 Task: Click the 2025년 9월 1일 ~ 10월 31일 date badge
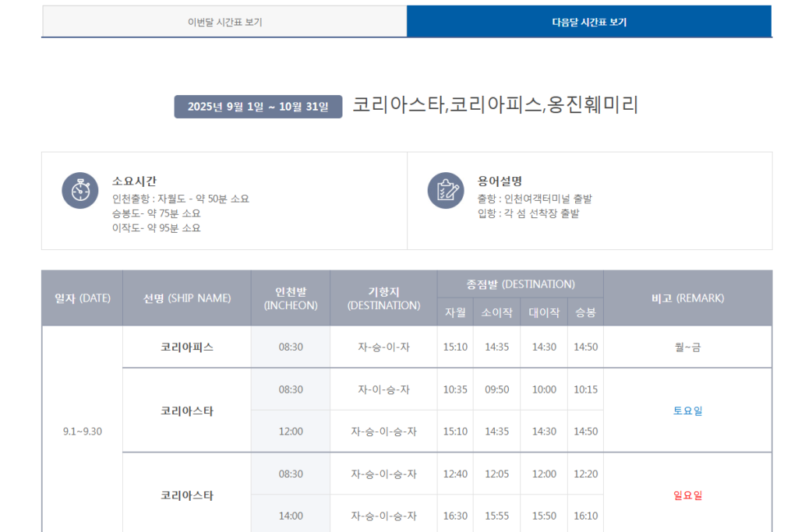(x=258, y=107)
